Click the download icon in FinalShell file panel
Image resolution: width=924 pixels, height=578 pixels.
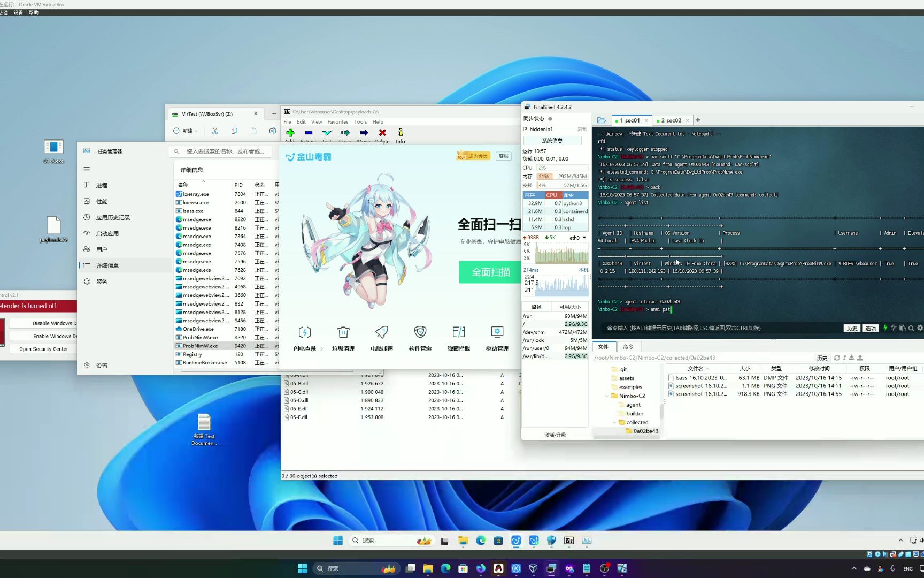[x=852, y=358]
